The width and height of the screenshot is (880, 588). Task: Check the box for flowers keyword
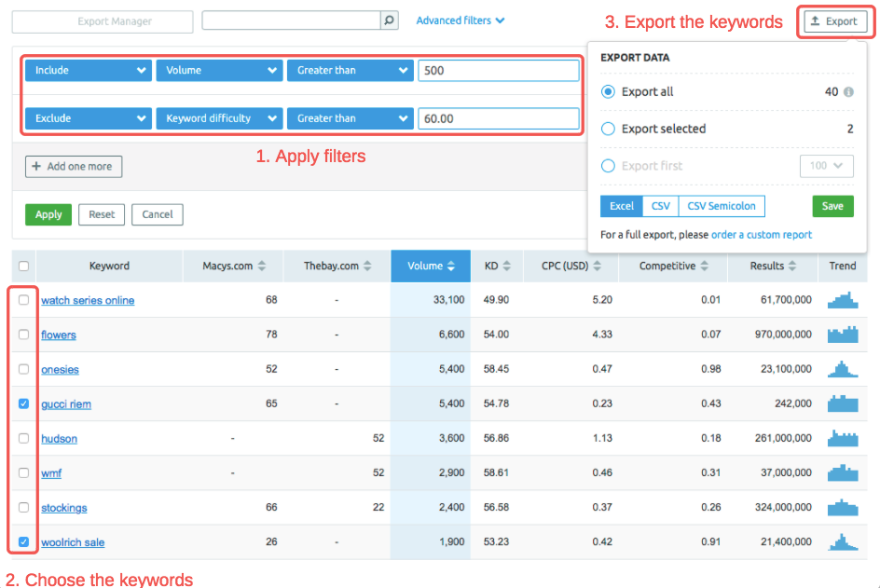pos(24,335)
